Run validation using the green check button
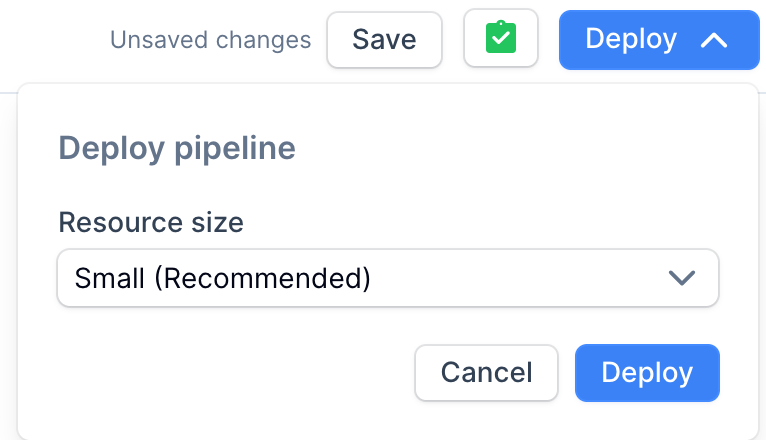 500,40
